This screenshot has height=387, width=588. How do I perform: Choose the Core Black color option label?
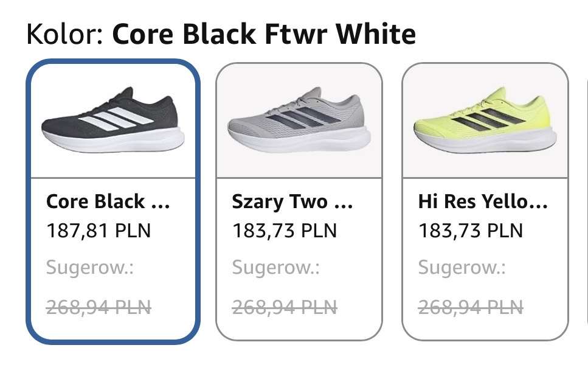pos(108,201)
